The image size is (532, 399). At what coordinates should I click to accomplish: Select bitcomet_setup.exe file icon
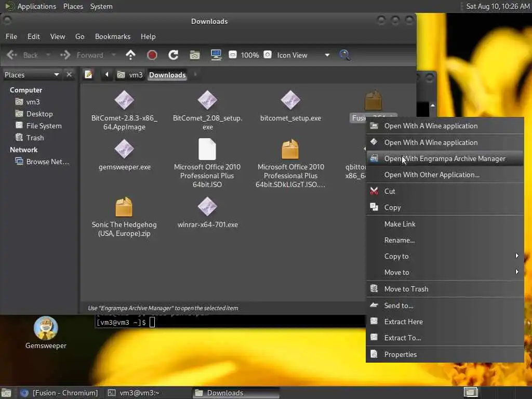[x=290, y=100]
